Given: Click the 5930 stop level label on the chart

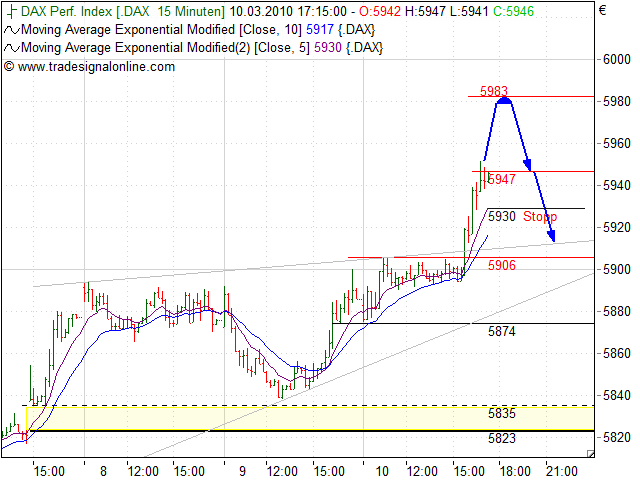Looking at the screenshot, I should click(502, 216).
